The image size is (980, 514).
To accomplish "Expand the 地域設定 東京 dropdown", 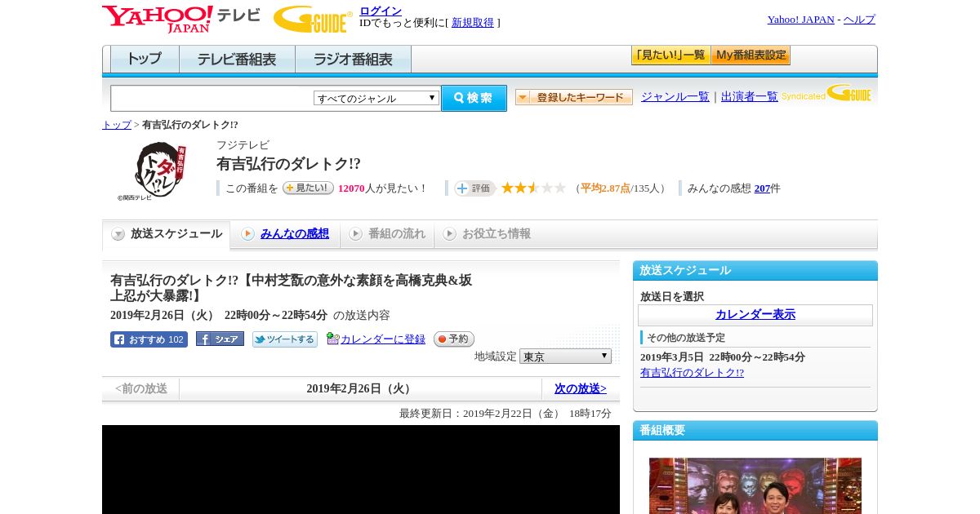I will (565, 357).
